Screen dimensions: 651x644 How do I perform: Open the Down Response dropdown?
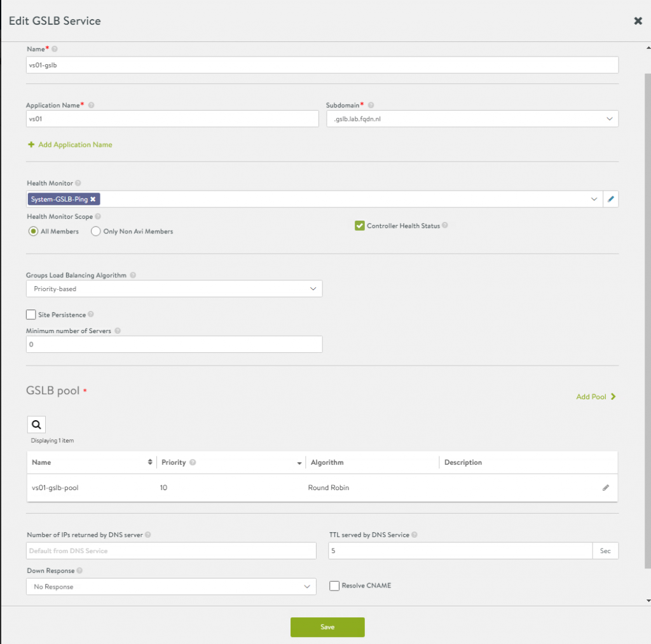click(171, 587)
